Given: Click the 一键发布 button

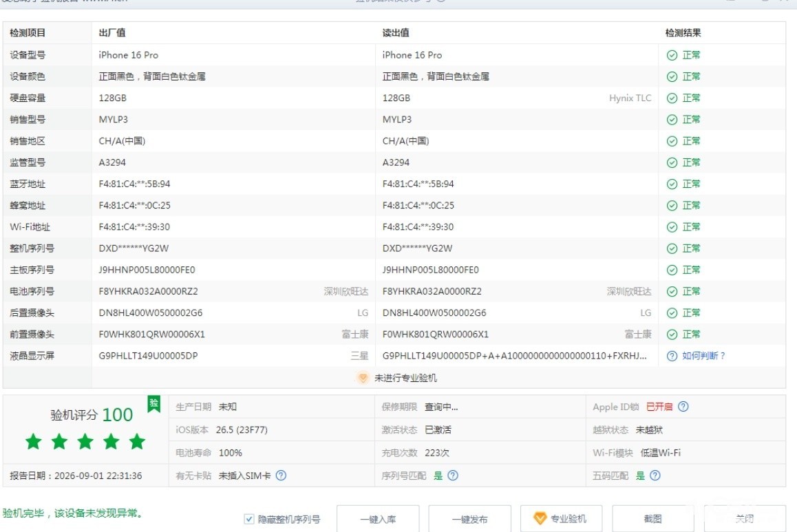Looking at the screenshot, I should tap(469, 519).
